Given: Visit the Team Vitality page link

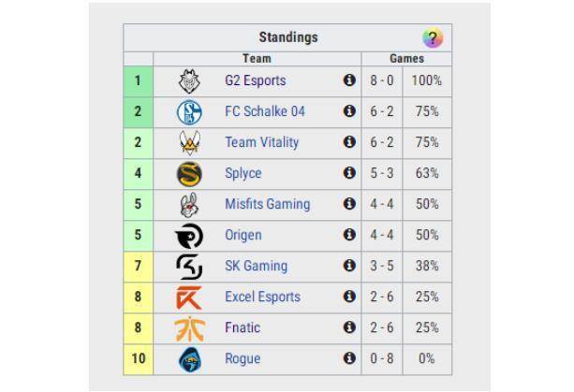Looking at the screenshot, I should click(262, 143).
